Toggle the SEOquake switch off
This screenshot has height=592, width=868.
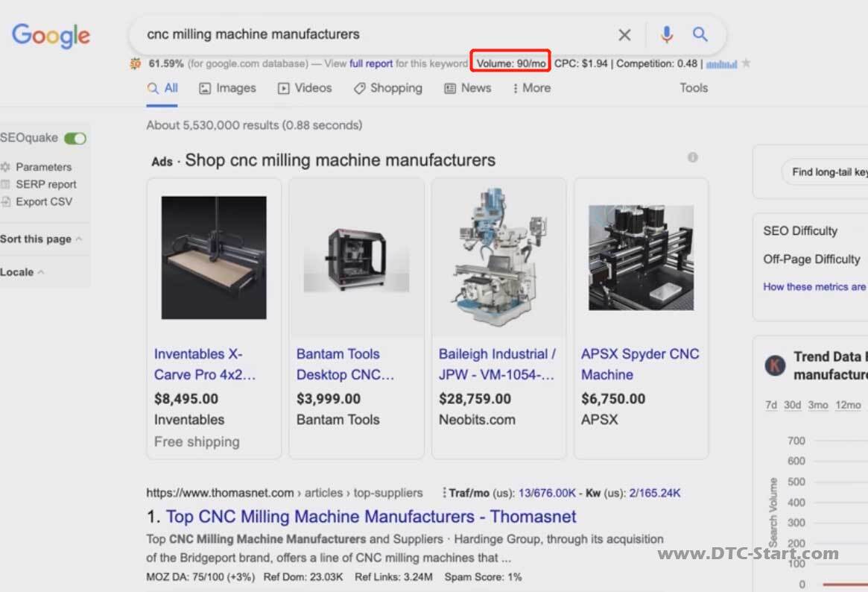75,138
